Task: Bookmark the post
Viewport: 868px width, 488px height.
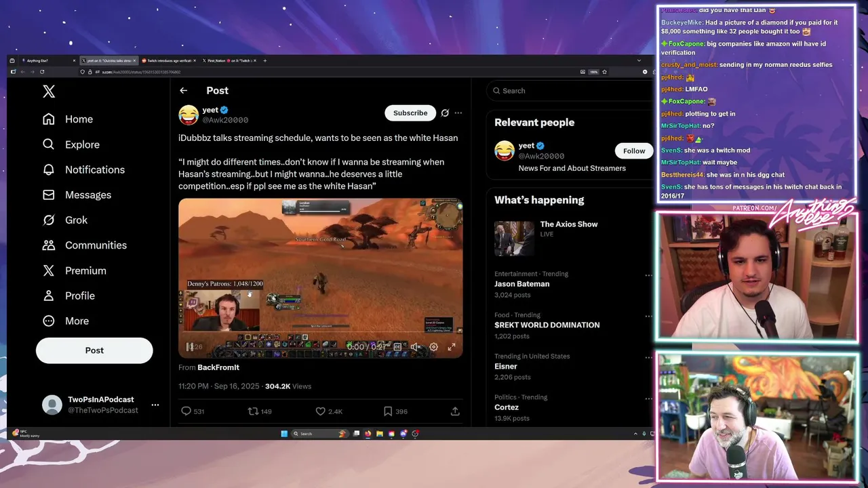Action: pyautogui.click(x=387, y=411)
